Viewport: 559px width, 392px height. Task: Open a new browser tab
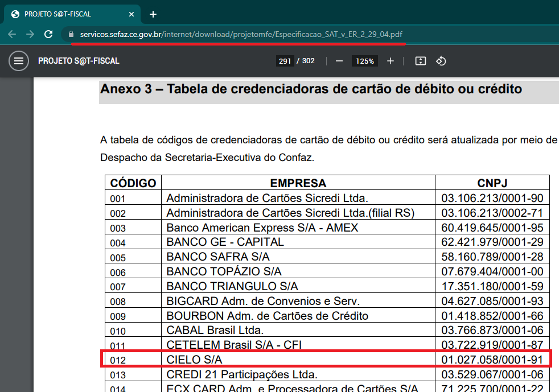tap(153, 14)
